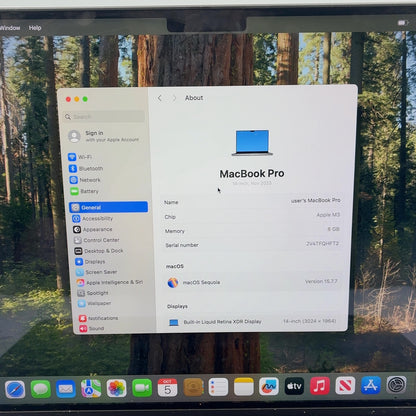Select Notifications in the sidebar
The height and width of the screenshot is (416, 416).
(x=99, y=318)
